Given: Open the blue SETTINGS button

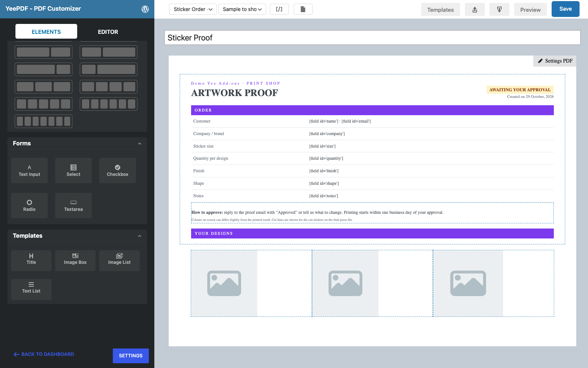Looking at the screenshot, I should click(130, 356).
